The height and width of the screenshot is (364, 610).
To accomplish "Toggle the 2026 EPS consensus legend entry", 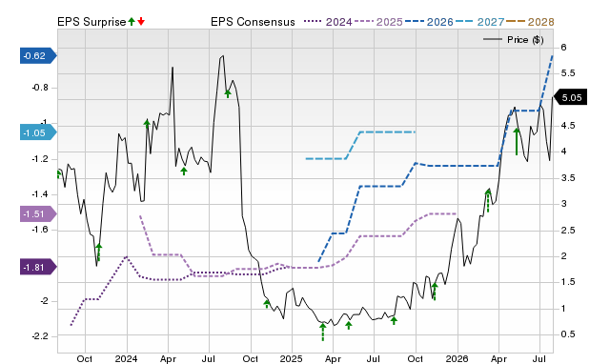I will pos(429,22).
